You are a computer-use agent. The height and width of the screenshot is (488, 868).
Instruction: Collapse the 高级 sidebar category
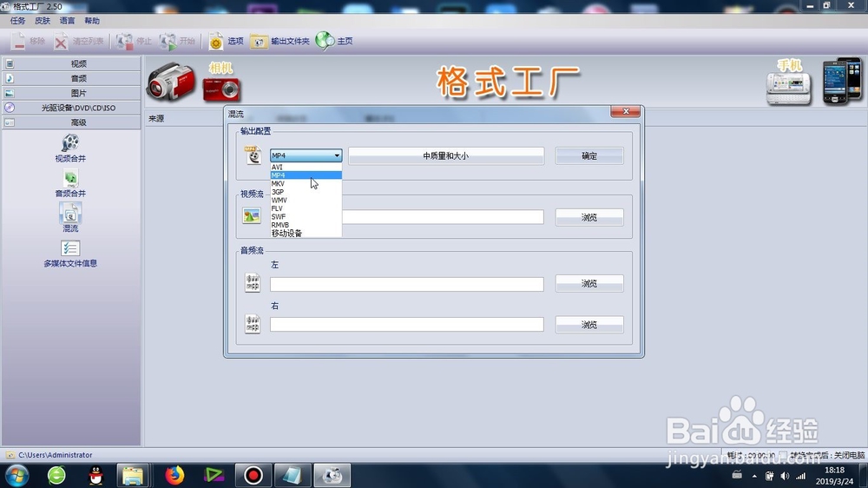tap(71, 122)
